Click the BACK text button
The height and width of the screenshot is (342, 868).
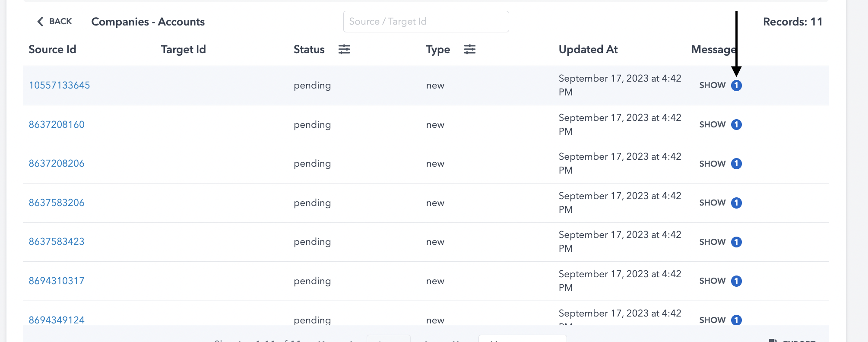tap(60, 22)
